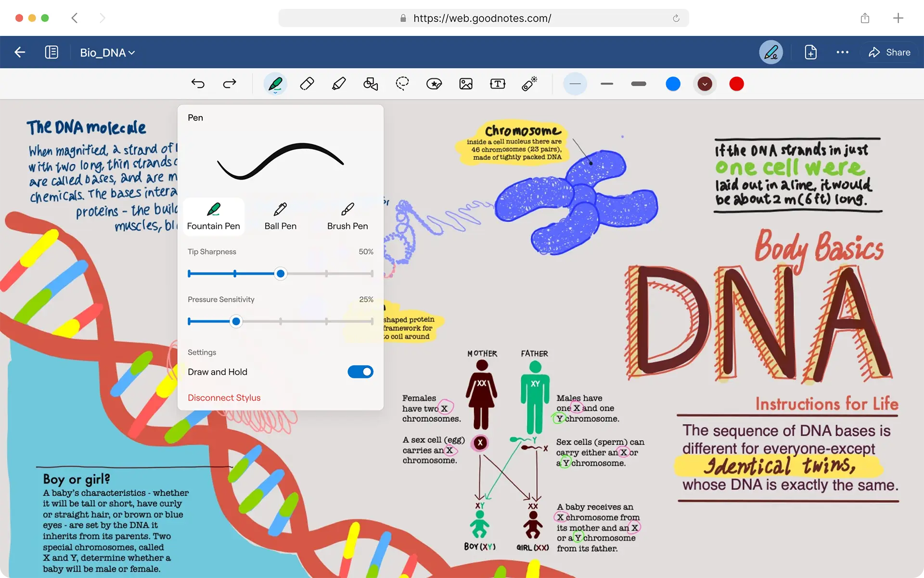Click the Share button
Viewport: 924px width, 578px height.
[889, 53]
